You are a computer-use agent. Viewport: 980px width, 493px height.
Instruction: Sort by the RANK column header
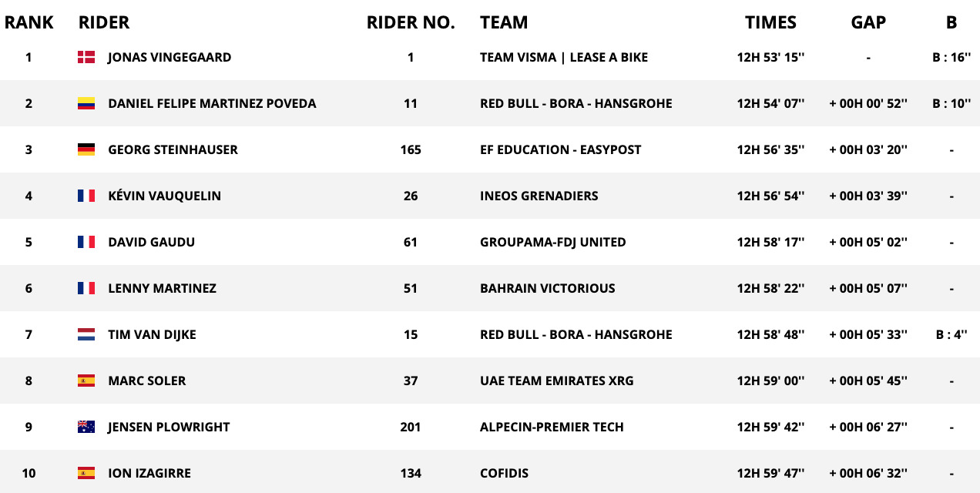click(29, 22)
